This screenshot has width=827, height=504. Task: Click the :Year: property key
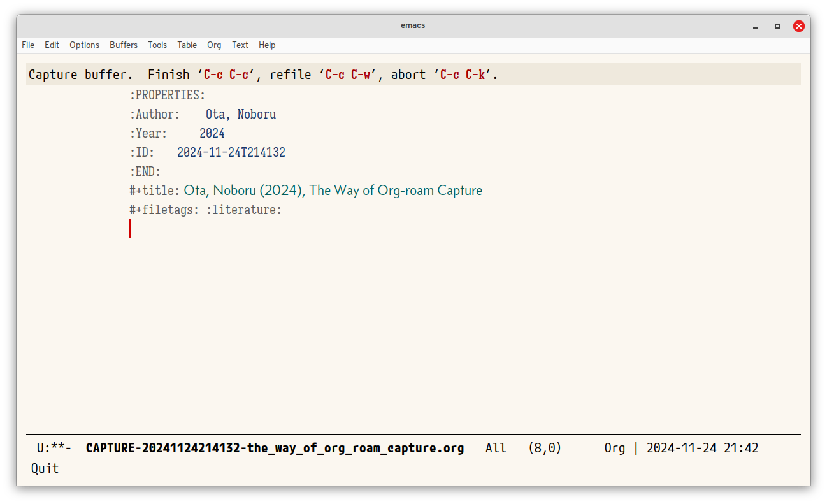click(x=148, y=134)
